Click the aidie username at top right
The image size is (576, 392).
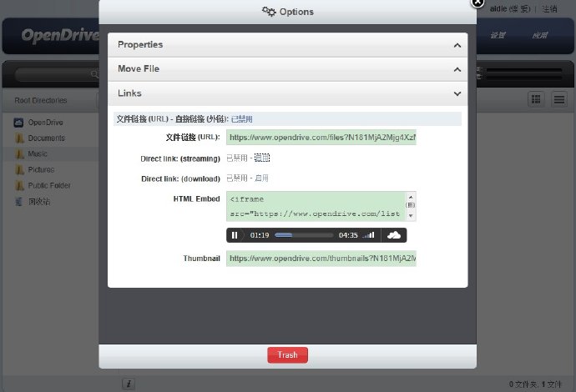pos(498,9)
